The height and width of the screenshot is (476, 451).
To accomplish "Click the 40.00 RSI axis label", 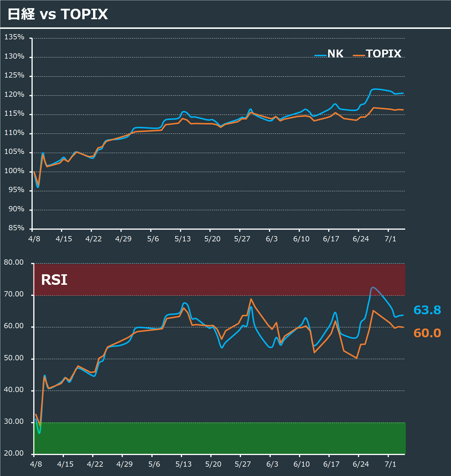I will pyautogui.click(x=14, y=390).
